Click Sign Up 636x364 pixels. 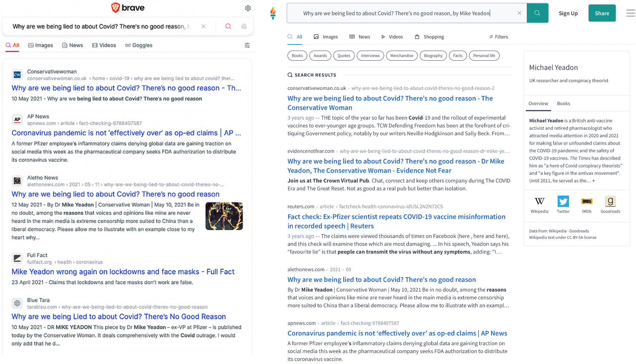tap(568, 13)
